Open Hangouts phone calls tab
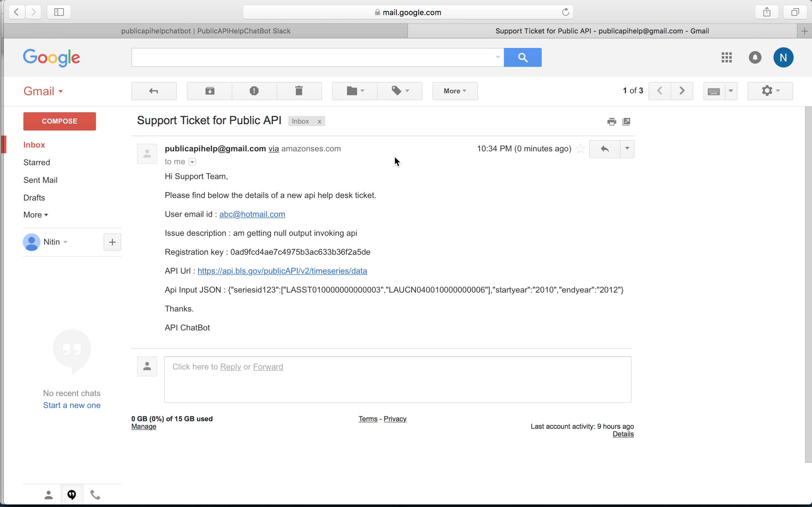Viewport: 812px width, 507px height. pos(95,495)
